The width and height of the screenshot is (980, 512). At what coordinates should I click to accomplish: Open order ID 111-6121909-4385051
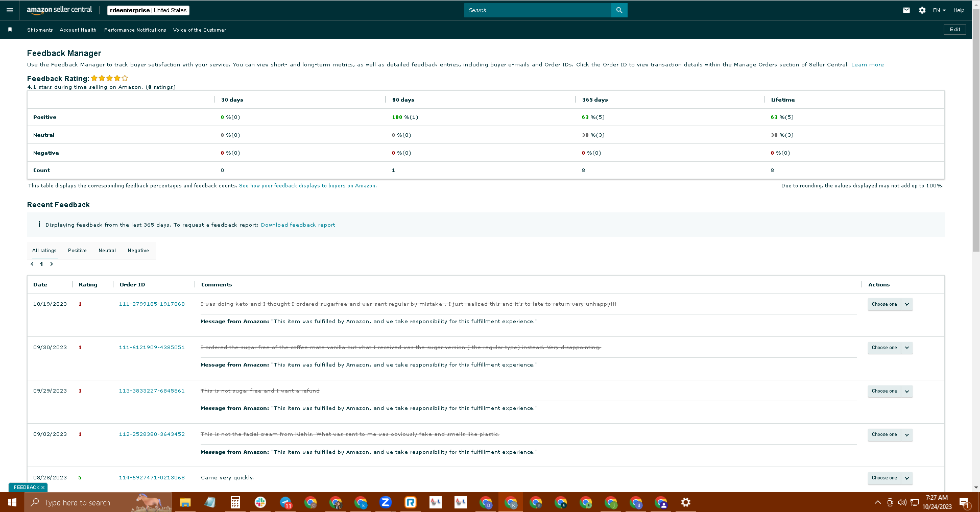pos(152,348)
